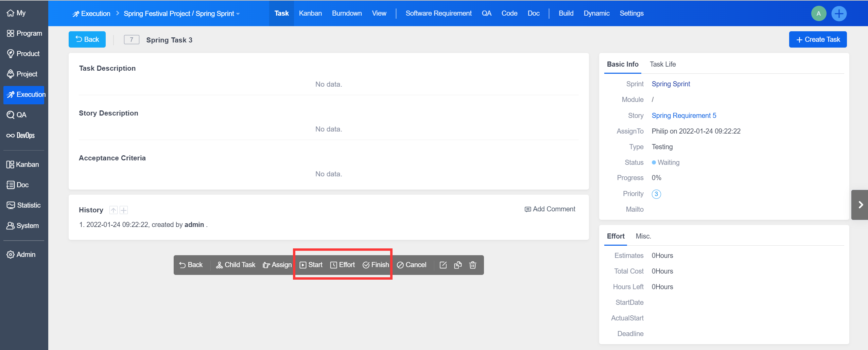Screen dimensions: 868x350
Task: Delete the task via trash icon
Action: coord(472,265)
